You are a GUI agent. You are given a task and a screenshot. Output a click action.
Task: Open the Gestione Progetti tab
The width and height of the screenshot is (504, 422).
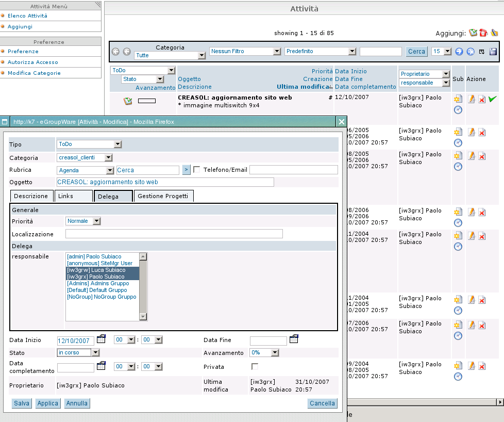163,196
